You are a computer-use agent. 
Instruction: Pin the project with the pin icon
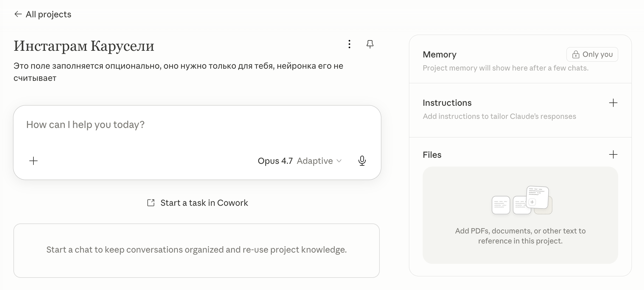[x=370, y=44]
